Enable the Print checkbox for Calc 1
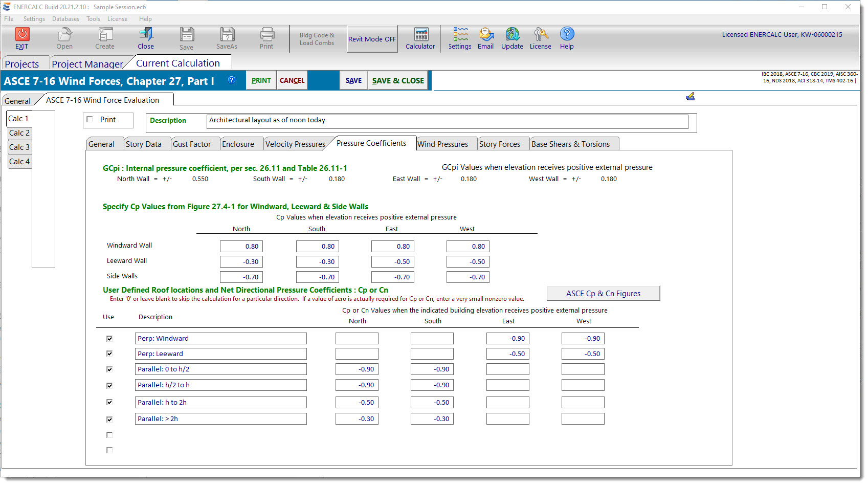 pos(90,119)
